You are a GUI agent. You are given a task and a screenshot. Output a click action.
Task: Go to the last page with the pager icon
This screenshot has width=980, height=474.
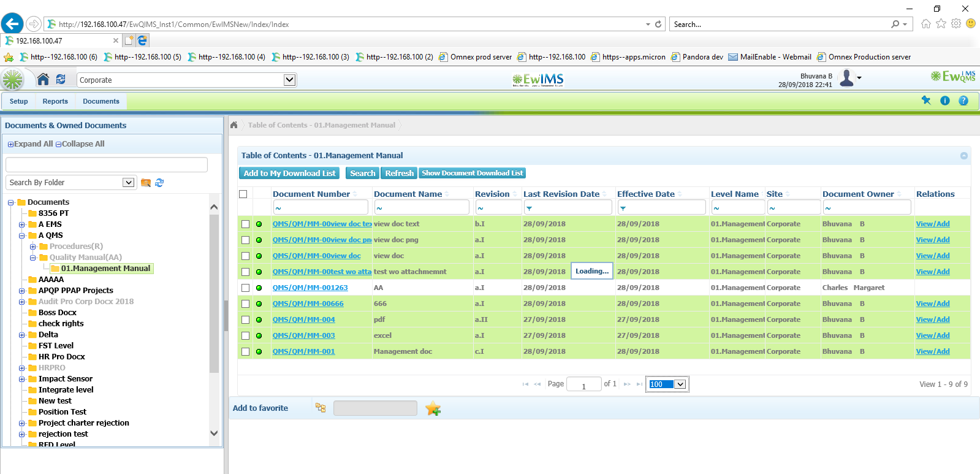pyautogui.click(x=639, y=384)
